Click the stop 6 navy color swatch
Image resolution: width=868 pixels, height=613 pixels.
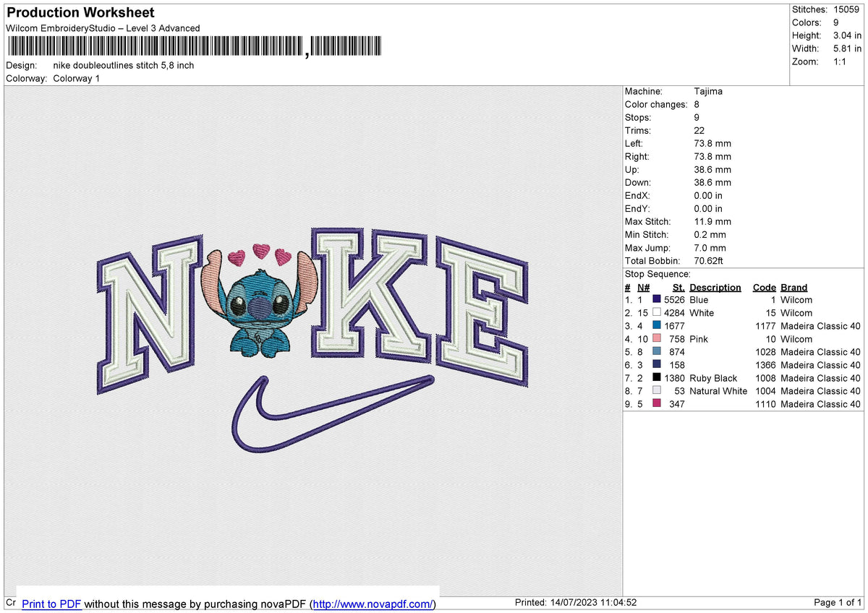click(657, 364)
